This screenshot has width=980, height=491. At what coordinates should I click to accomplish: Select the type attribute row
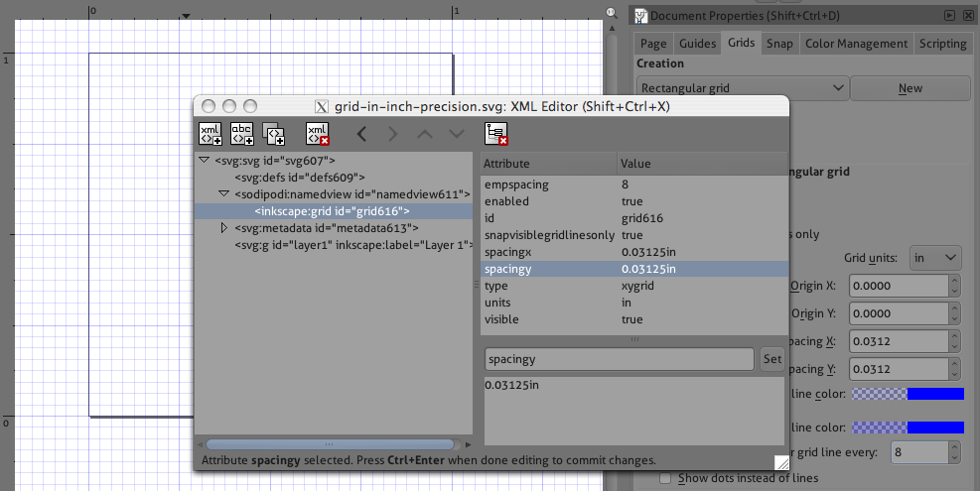(x=634, y=286)
